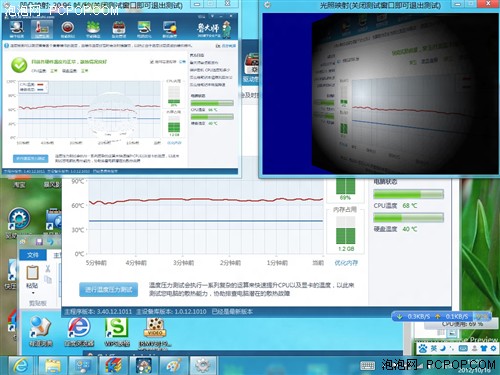Click the 69% CPU usage gauge in large window
The image size is (500, 375).
tap(345, 187)
